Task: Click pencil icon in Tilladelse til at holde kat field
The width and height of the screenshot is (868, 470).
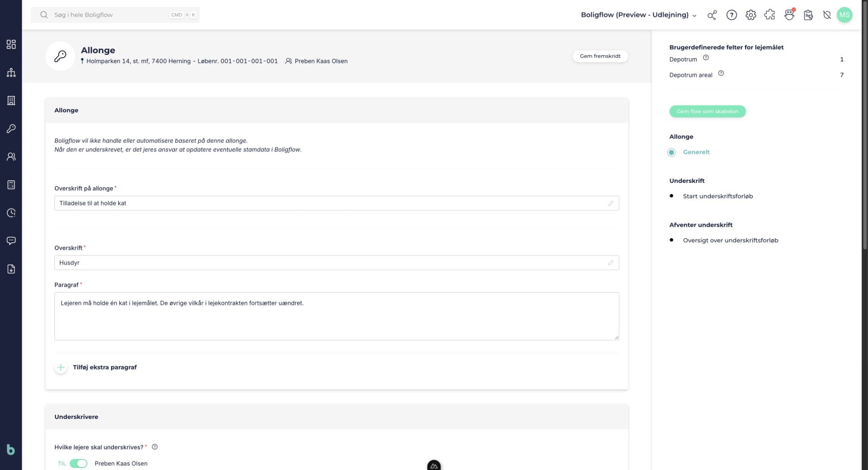Action: coord(611,203)
